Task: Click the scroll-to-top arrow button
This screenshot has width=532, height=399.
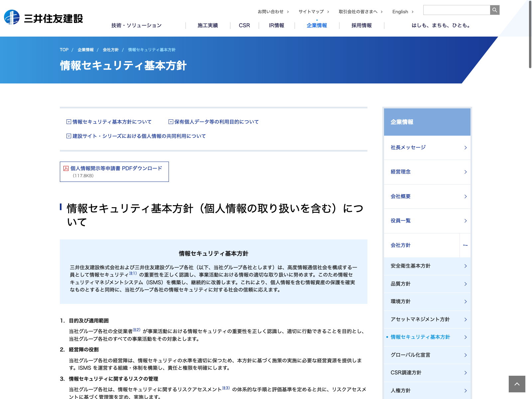Action: [x=517, y=384]
